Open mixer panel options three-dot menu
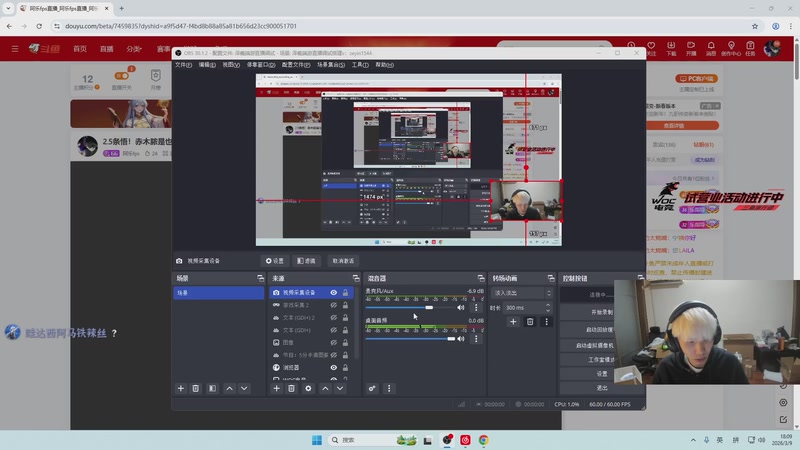The width and height of the screenshot is (800, 450). point(389,388)
